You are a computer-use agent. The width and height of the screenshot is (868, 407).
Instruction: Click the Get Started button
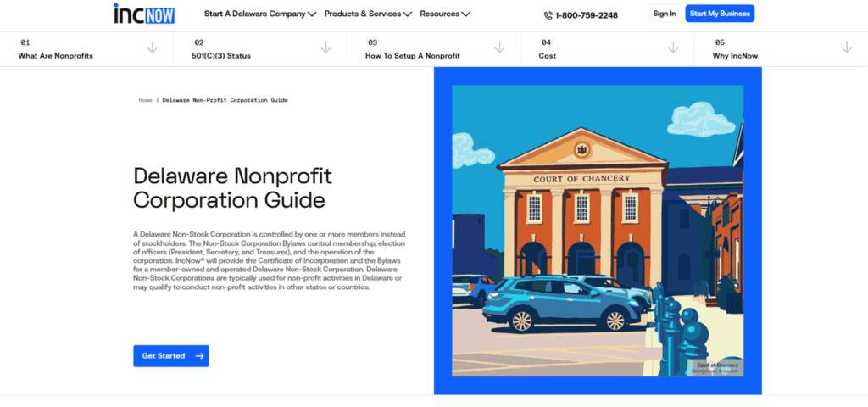pos(171,356)
